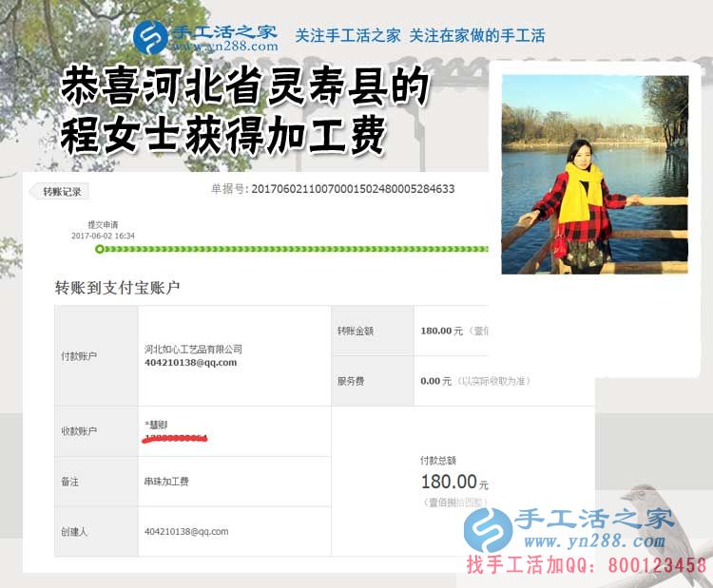Click the headline 程女士获得加工费
713x588 pixels.
[223, 135]
